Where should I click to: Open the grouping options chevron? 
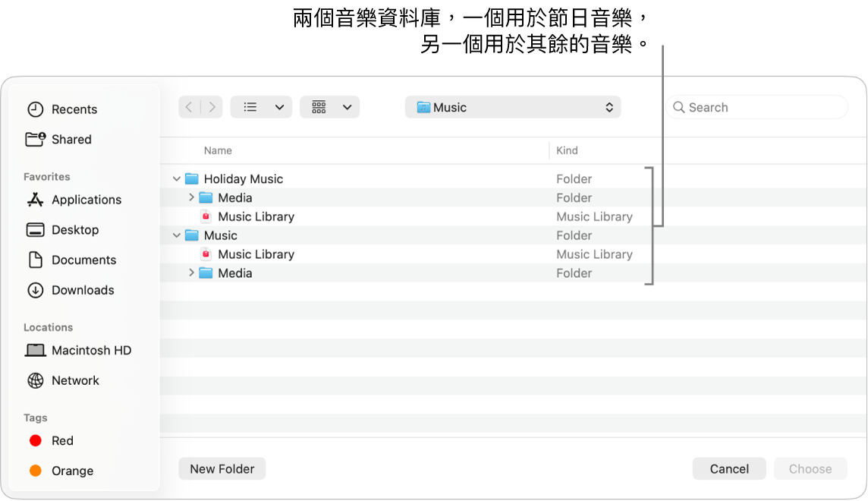point(347,107)
